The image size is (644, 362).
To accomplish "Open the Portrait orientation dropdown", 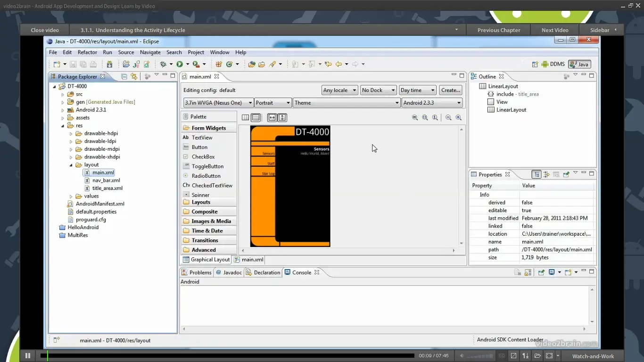I will click(273, 103).
